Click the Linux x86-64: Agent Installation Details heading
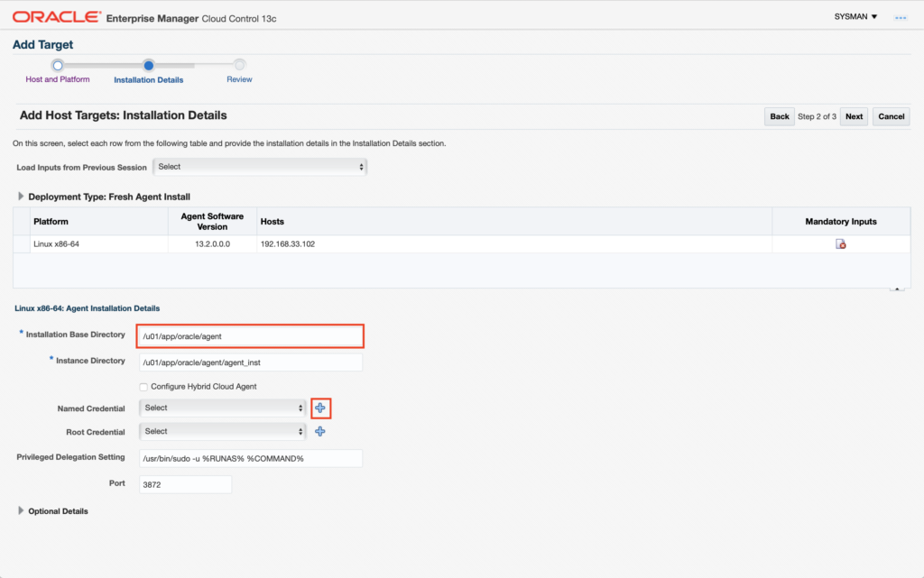This screenshot has height=578, width=924. (88, 307)
